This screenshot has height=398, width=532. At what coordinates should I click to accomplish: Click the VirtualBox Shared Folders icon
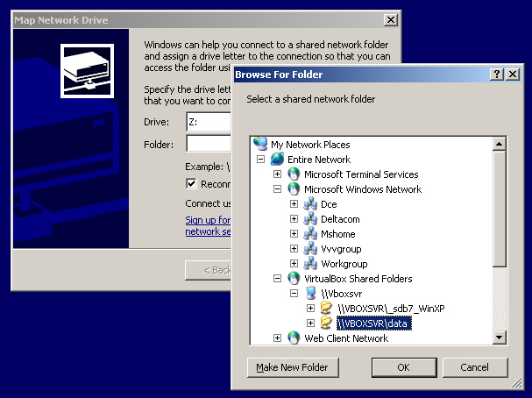294,278
